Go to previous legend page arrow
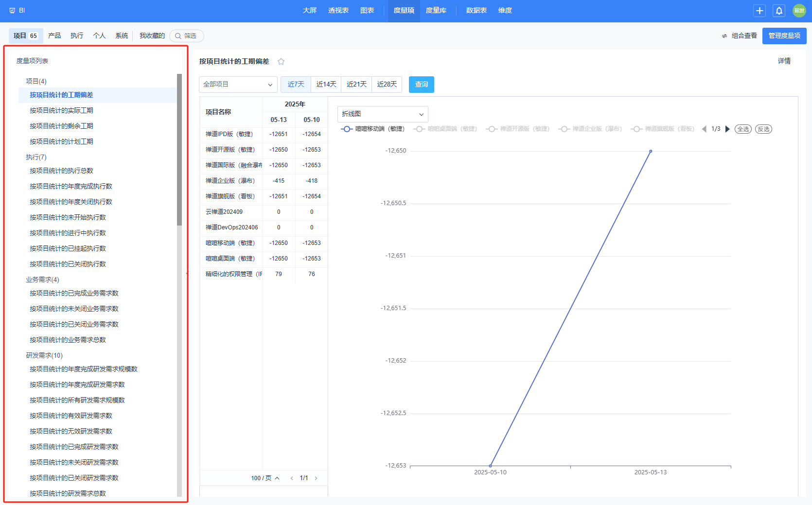812x505 pixels. click(x=704, y=129)
